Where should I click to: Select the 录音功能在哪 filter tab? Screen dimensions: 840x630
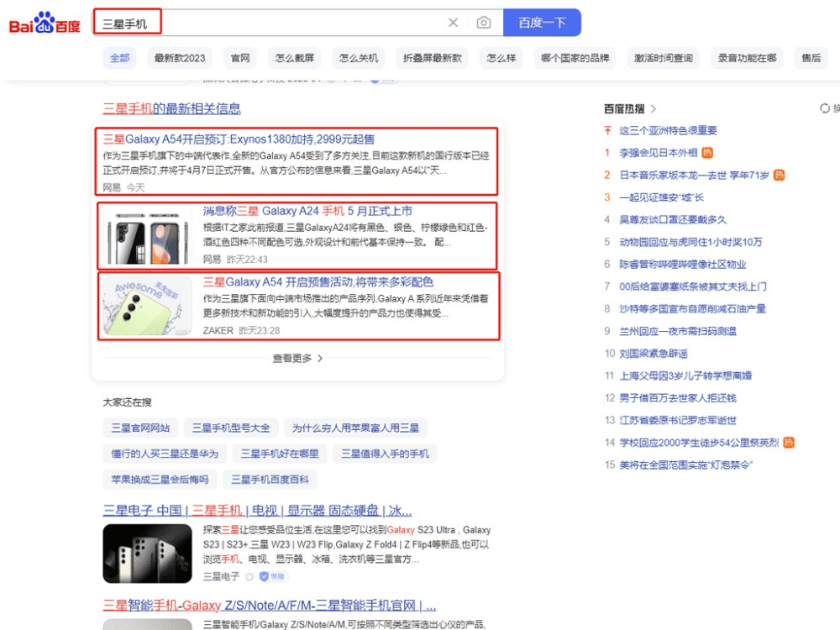[x=748, y=58]
